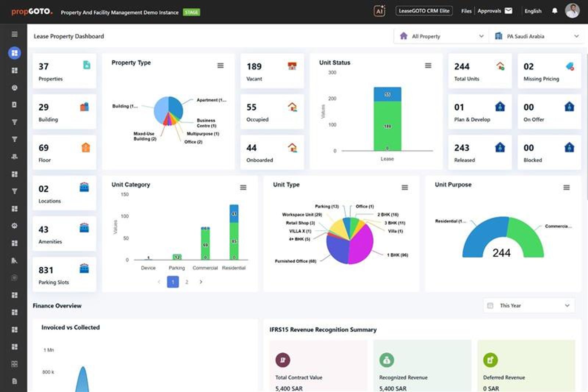This screenshot has width=588, height=392.
Task: Click LeaseGOTO CRM Elite button
Action: (424, 11)
